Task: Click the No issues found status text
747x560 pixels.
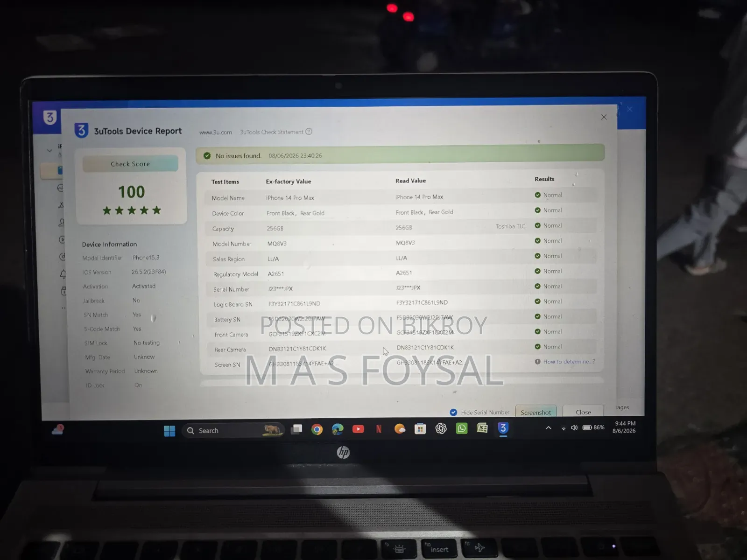Action: click(x=238, y=156)
